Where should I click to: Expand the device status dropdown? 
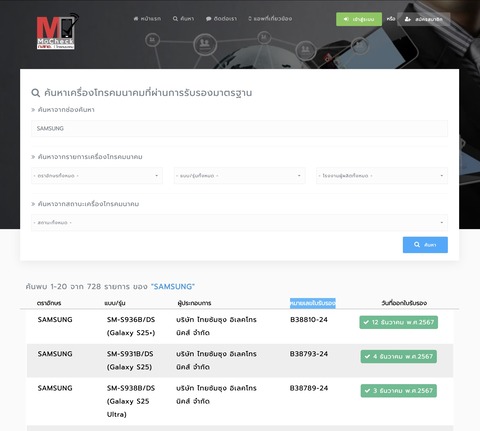tap(239, 222)
